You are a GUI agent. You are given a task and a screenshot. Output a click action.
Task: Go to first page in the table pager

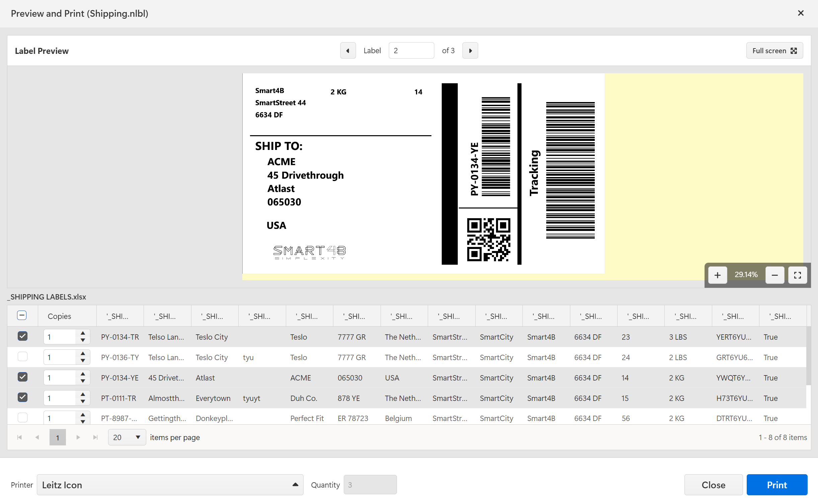point(19,437)
